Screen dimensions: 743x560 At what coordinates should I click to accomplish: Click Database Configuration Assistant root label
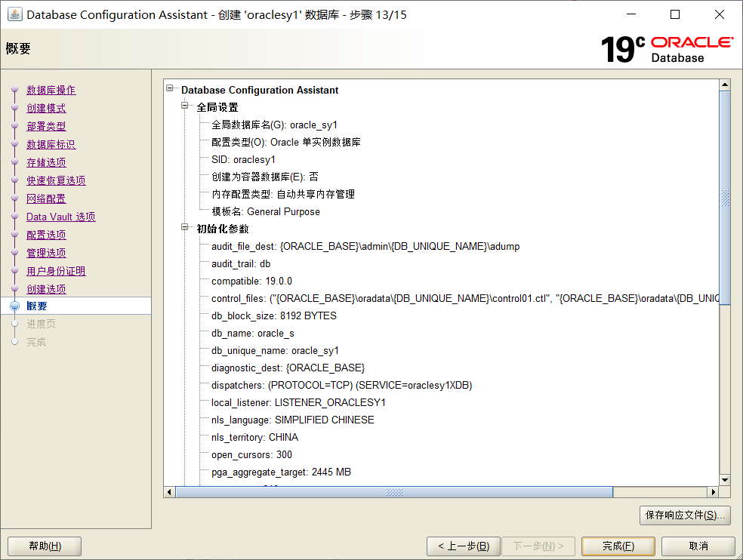tap(260, 90)
